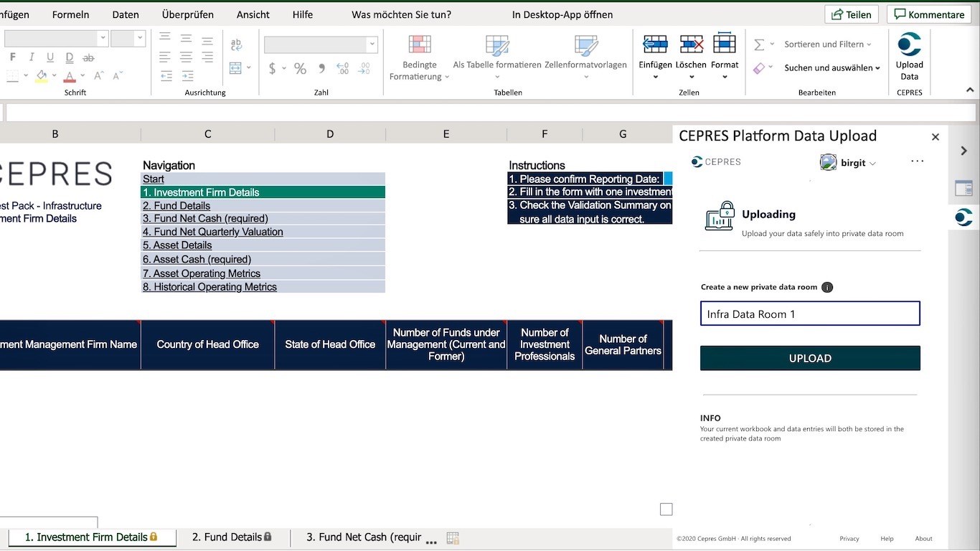
Task: Open the font name dropdown
Action: click(103, 39)
